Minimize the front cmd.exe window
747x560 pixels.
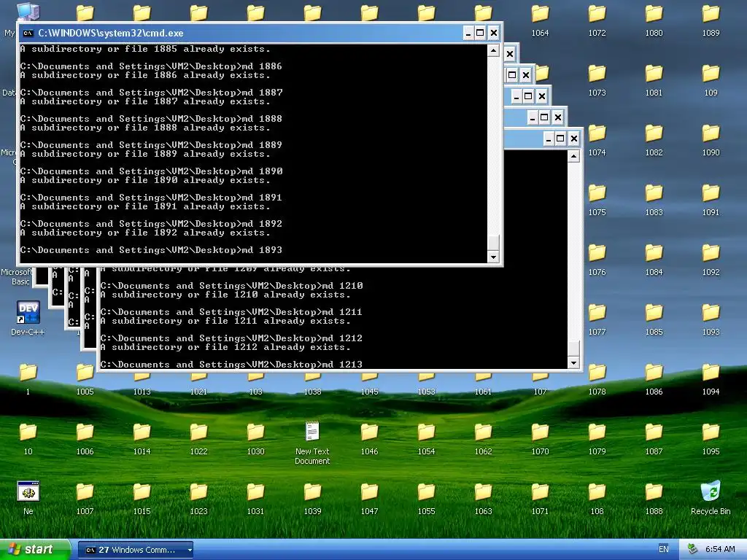tap(468, 33)
